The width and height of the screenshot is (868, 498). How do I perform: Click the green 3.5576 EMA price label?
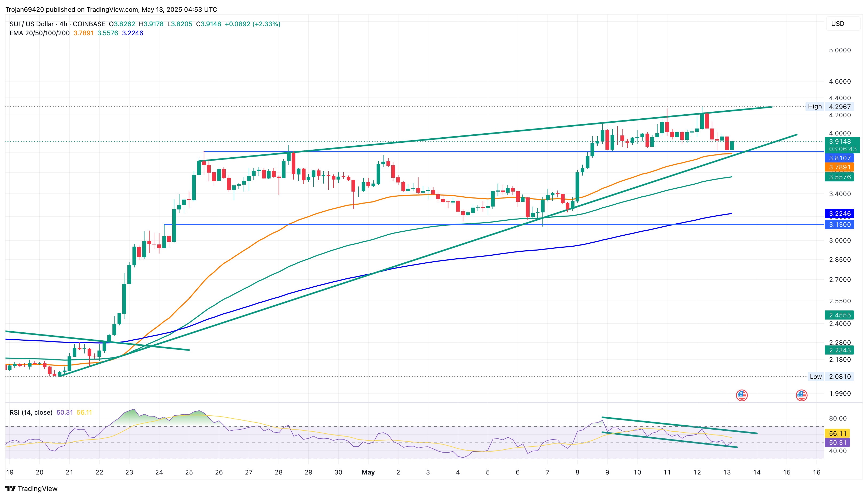839,177
